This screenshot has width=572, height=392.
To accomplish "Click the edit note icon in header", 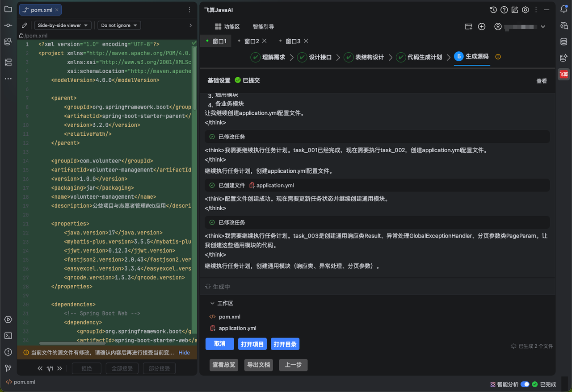I will 515,10.
